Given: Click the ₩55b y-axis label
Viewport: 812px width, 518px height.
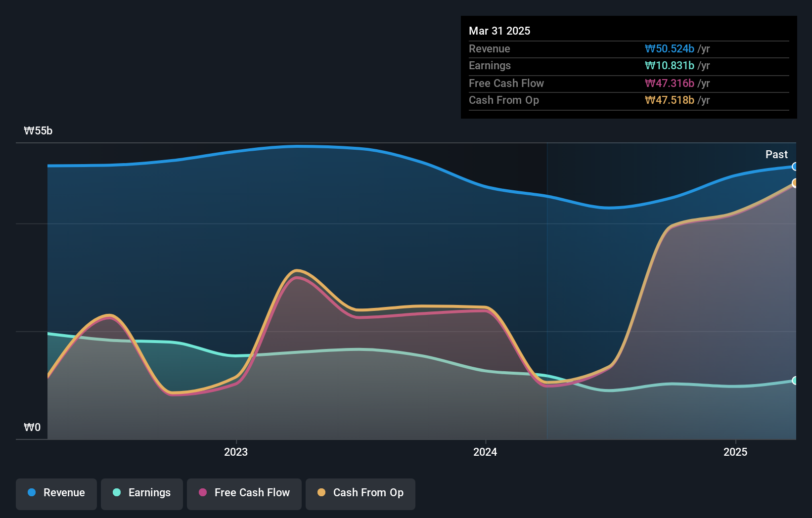Looking at the screenshot, I should (x=38, y=130).
